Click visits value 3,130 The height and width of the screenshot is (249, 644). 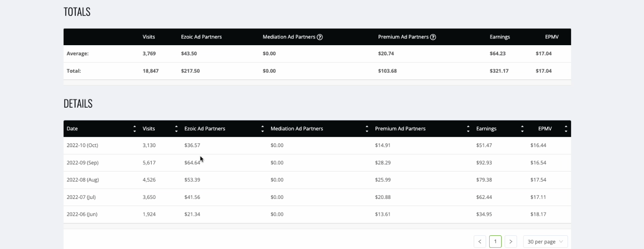click(x=149, y=145)
